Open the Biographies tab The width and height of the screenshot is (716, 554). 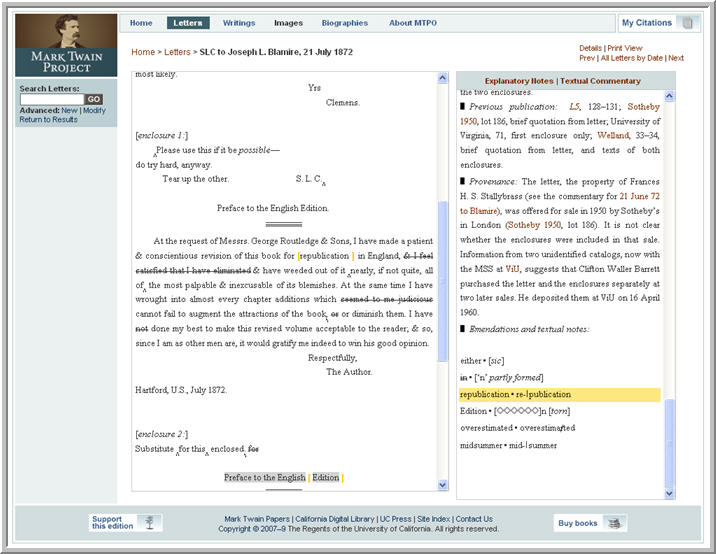(345, 23)
